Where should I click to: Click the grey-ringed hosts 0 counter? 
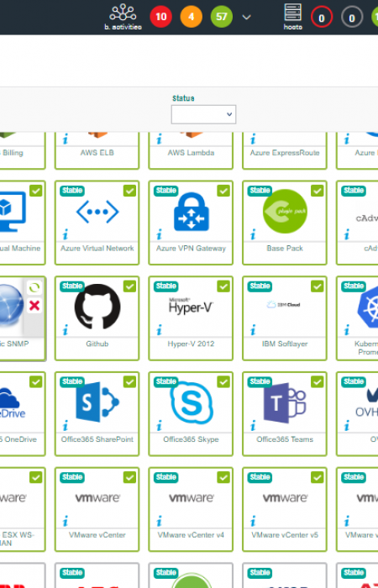pyautogui.click(x=352, y=18)
